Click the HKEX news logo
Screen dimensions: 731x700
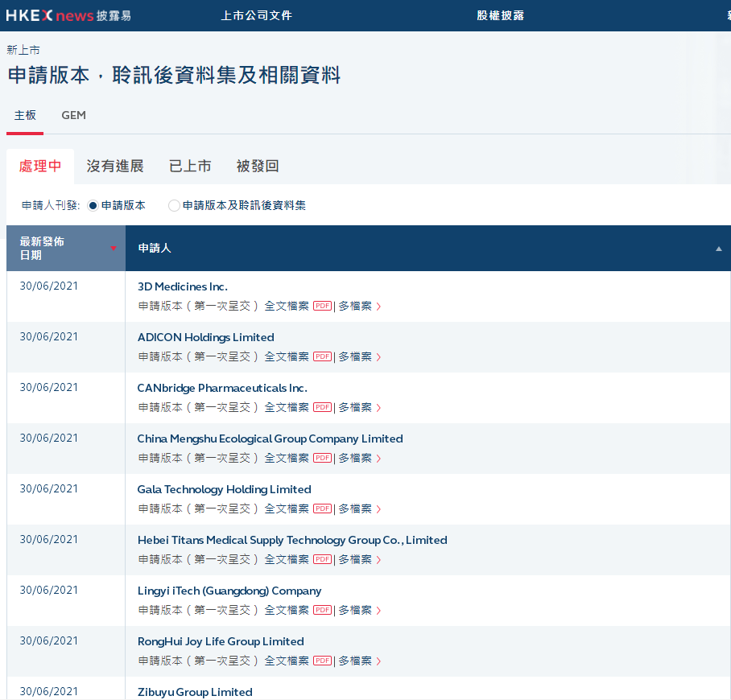(x=68, y=15)
